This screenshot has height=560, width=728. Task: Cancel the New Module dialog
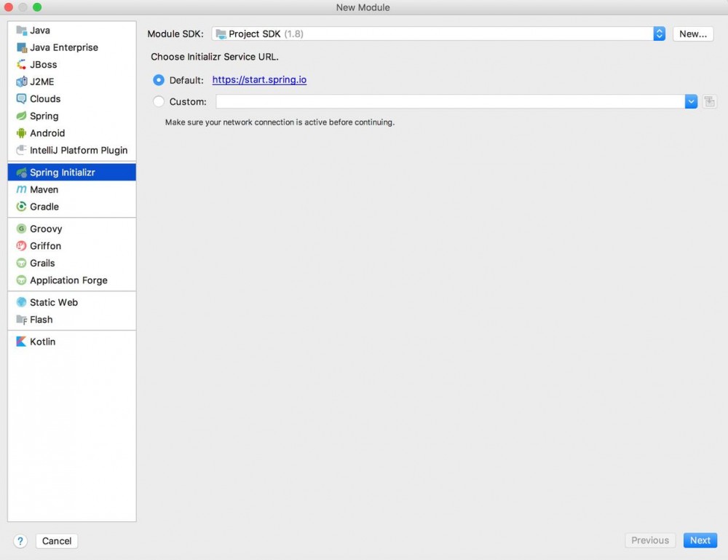[x=57, y=541]
